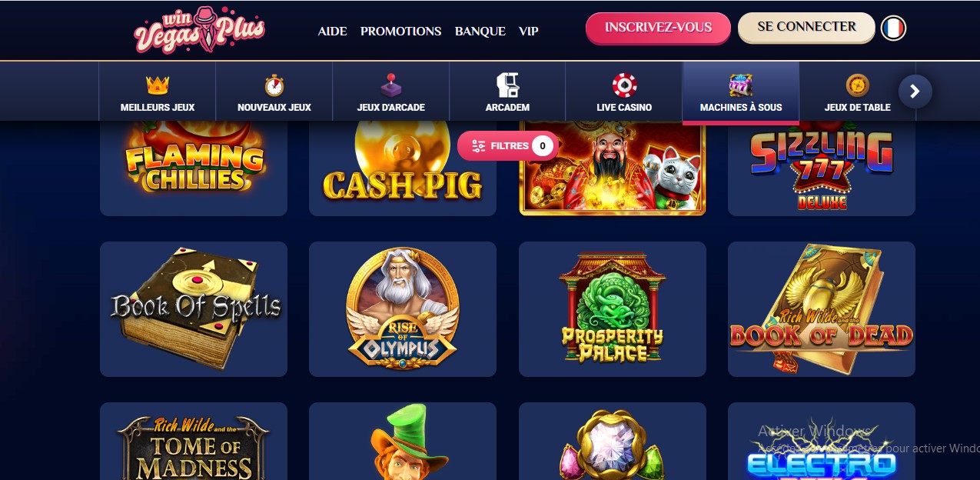Select the crown icon for Meilleurs Jeux
Viewport: 980px width, 480px height.
click(158, 85)
